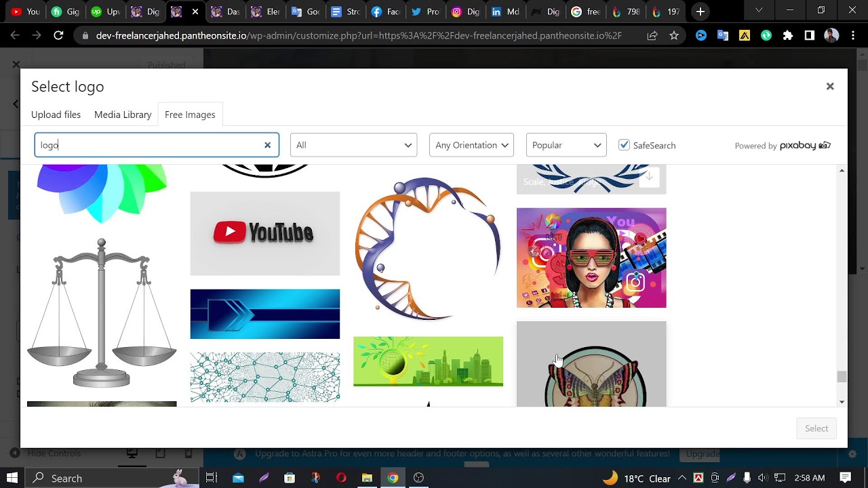Reload the page in Chrome
Screen dimensions: 868x488
[x=58, y=35]
